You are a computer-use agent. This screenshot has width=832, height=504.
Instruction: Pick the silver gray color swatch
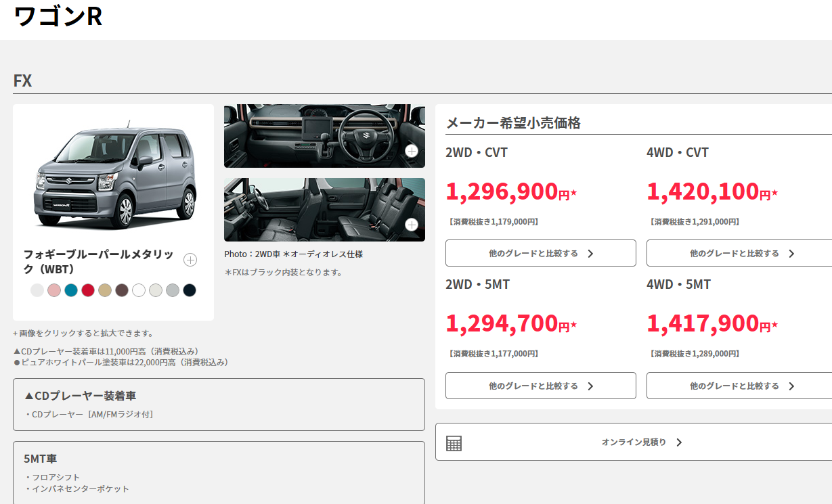click(173, 290)
